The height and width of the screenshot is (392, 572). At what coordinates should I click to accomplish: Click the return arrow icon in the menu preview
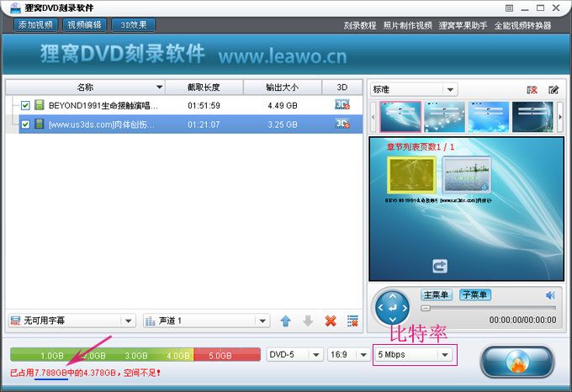[440, 266]
